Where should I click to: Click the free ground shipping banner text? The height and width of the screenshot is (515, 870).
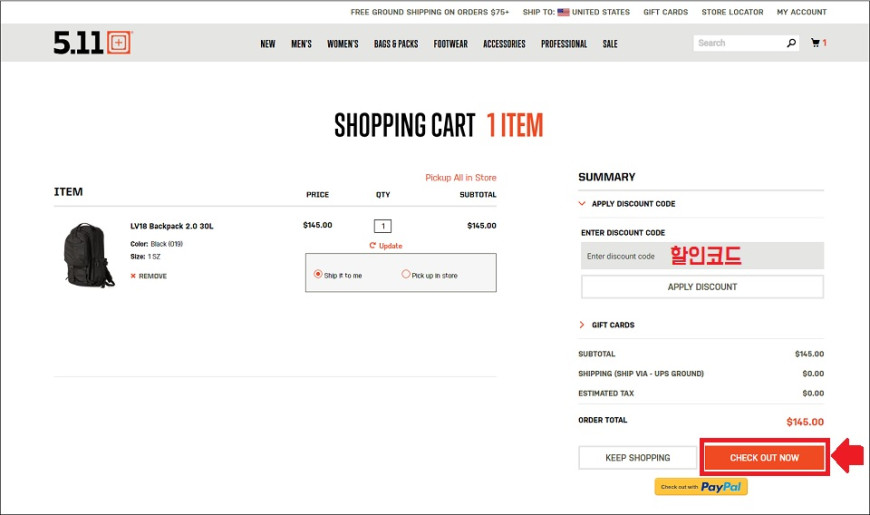(429, 12)
